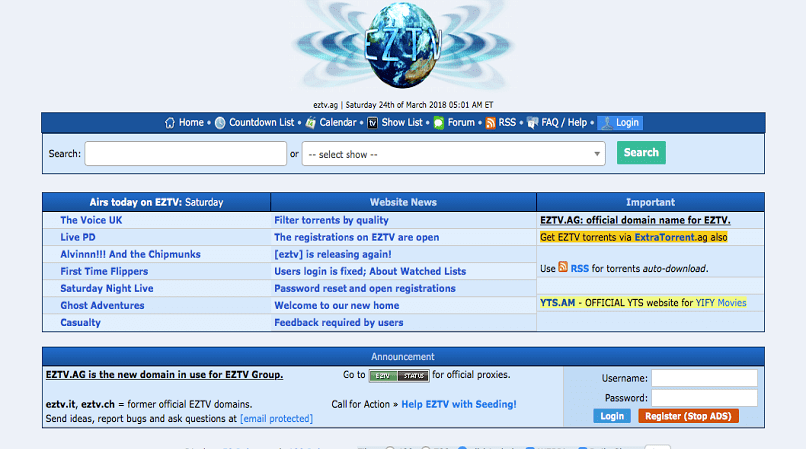Viewport: 806px width, 449px height.
Task: Open '[eztv] is releasing again!' news
Action: 333,254
